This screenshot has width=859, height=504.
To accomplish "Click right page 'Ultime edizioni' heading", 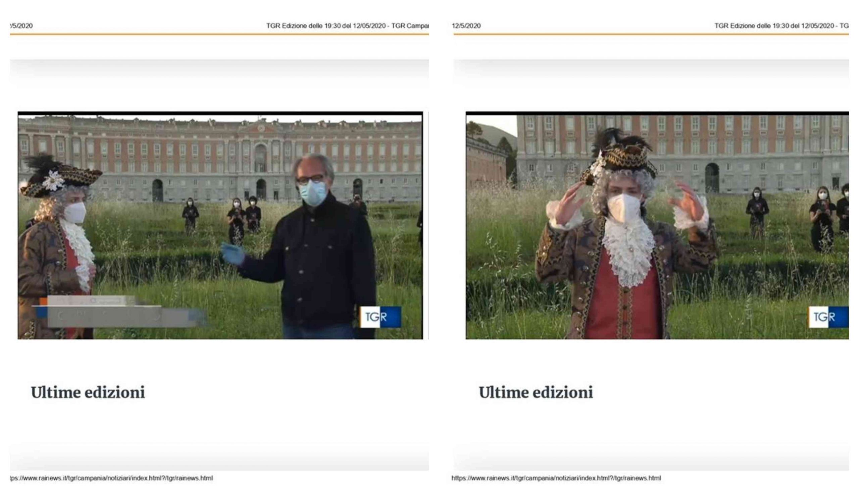I will pos(536,392).
